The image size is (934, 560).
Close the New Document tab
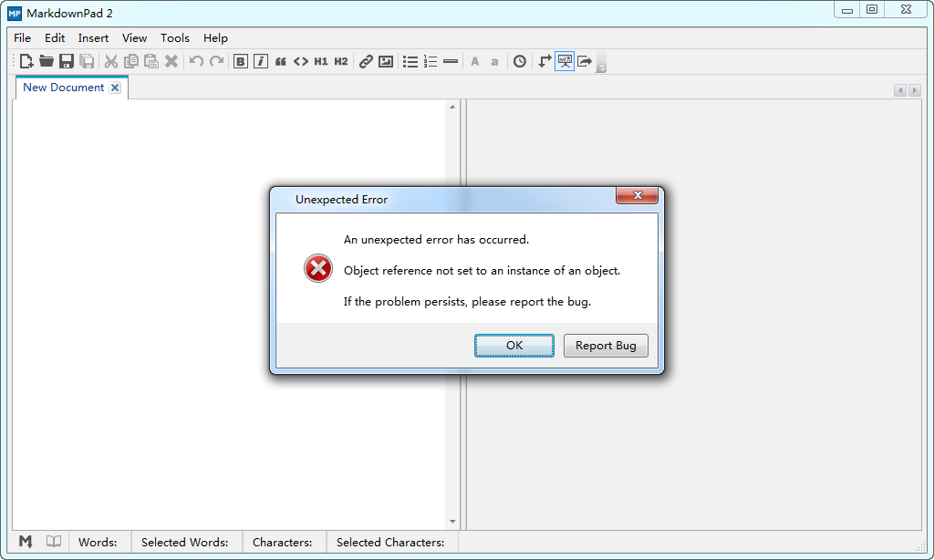pos(115,88)
